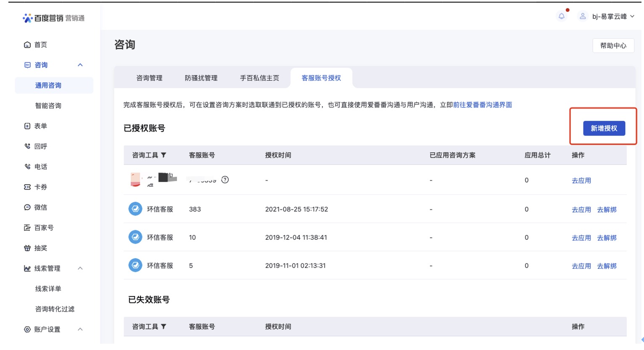Select 微信 in the sidebar
This screenshot has width=644, height=350.
click(x=40, y=207)
